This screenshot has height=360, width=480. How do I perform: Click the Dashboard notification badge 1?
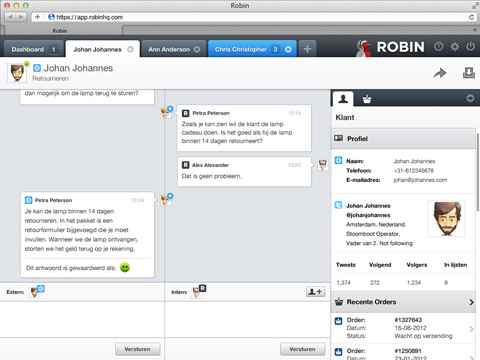pos(53,49)
